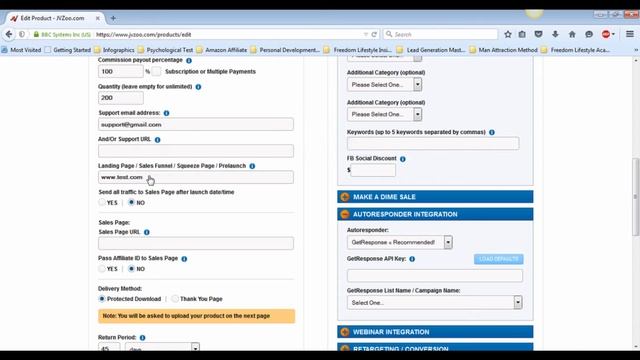Click the Support email address field
This screenshot has width=640, height=360.
click(196, 124)
